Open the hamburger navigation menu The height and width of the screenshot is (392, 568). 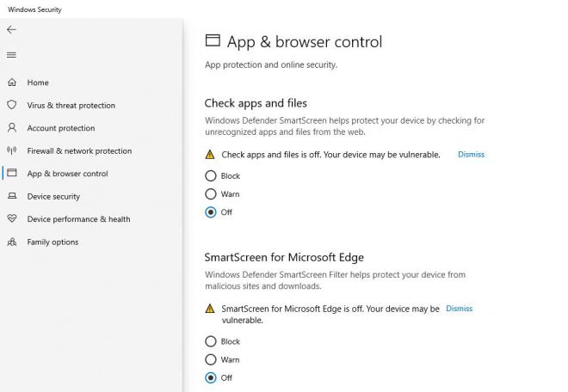pos(11,55)
